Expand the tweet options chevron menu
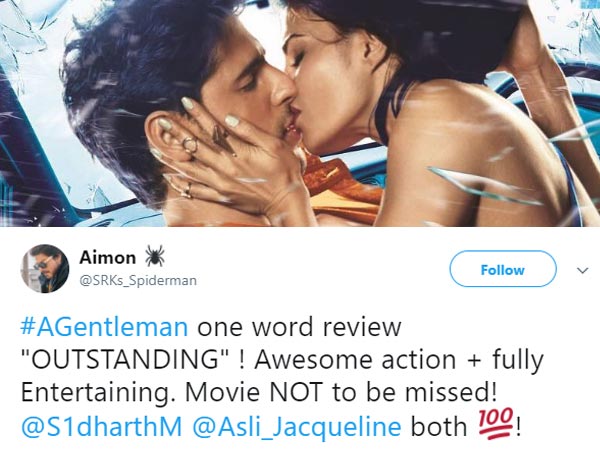 click(x=582, y=270)
